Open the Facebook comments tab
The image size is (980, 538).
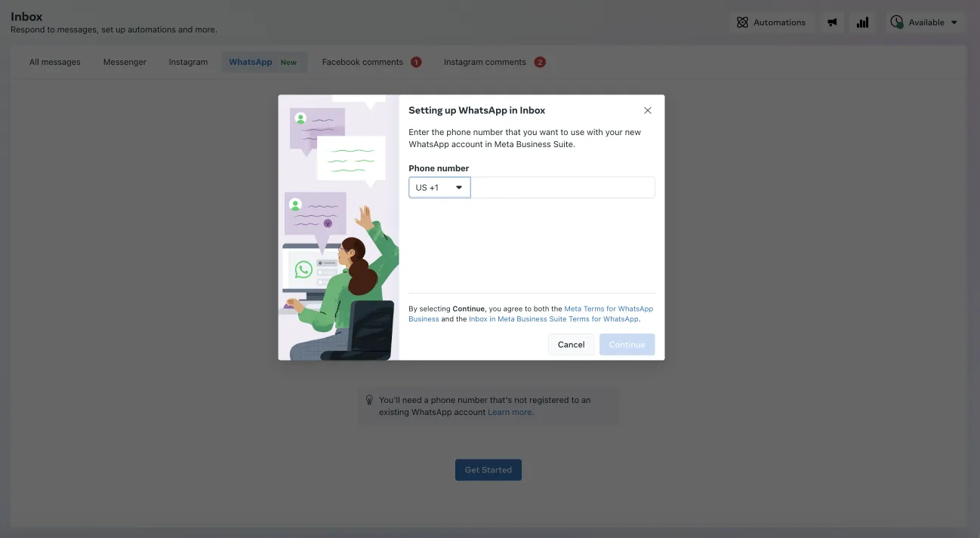(362, 62)
